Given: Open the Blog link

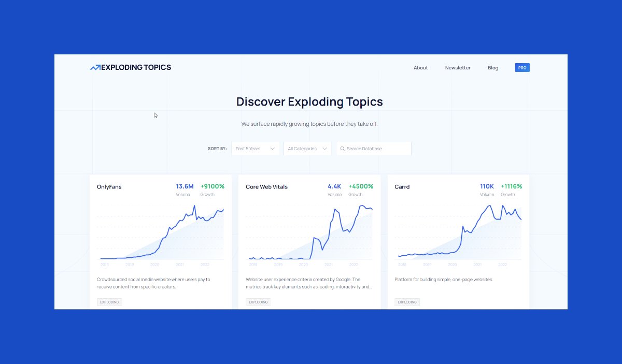Looking at the screenshot, I should 493,68.
